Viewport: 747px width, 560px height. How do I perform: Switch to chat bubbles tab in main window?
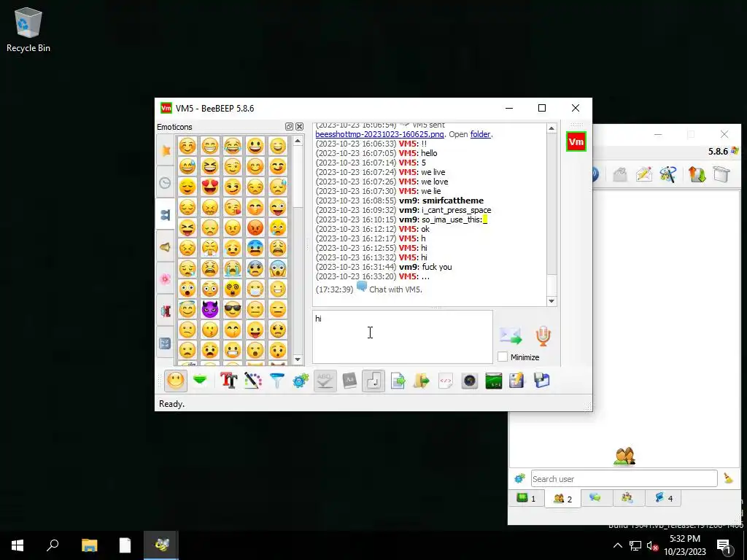tap(595, 498)
